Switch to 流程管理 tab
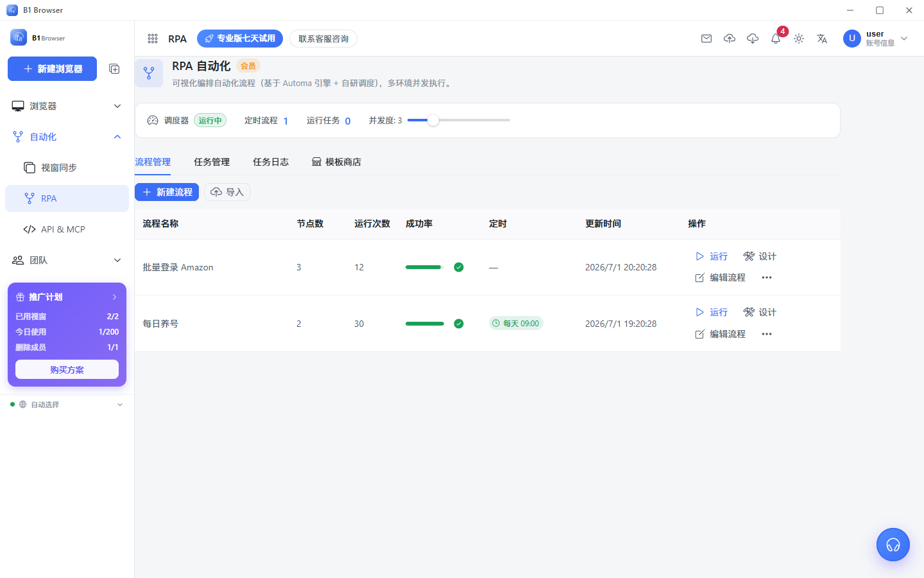The width and height of the screenshot is (924, 578). [x=153, y=162]
